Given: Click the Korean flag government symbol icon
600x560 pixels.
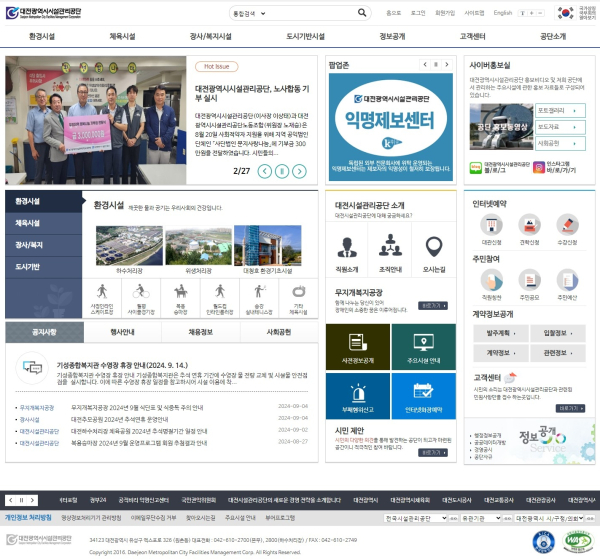Looking at the screenshot, I should [565, 13].
